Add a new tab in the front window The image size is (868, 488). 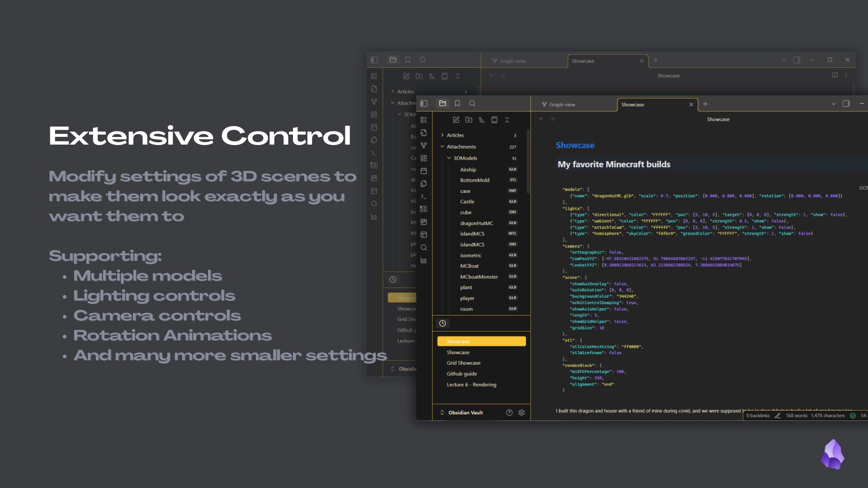point(705,104)
